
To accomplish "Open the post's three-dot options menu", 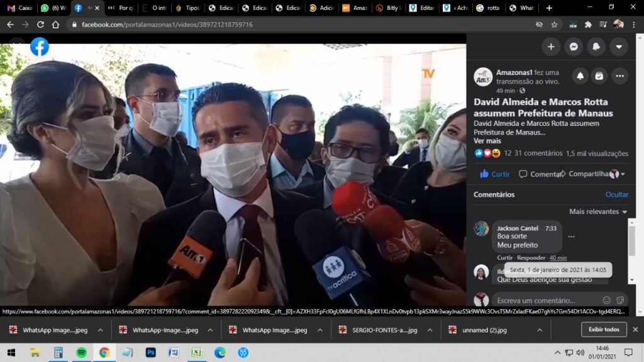I will click(619, 76).
